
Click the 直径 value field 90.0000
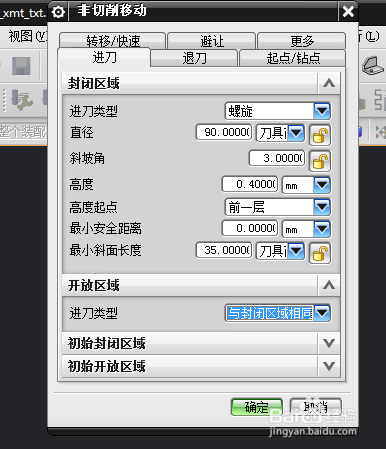pos(224,132)
